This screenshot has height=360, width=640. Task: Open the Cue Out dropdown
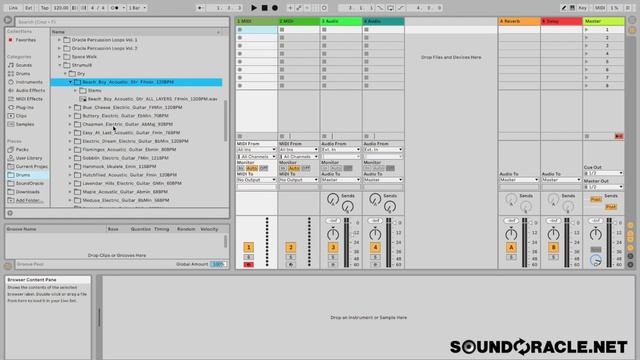603,173
